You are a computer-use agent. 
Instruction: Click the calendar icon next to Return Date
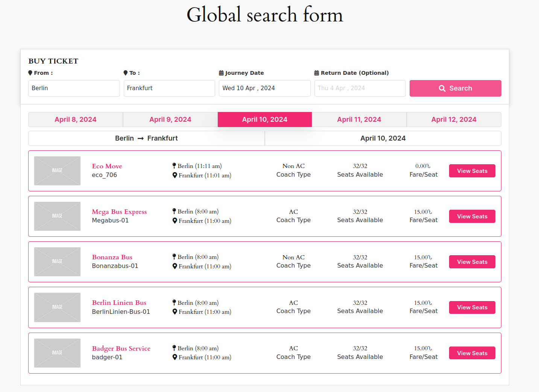(x=317, y=73)
